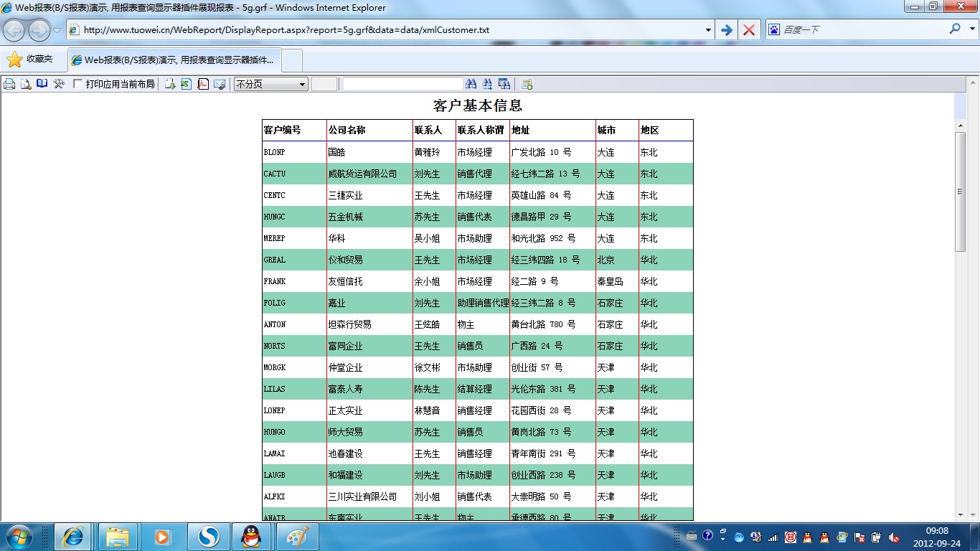This screenshot has width=980, height=551.
Task: Open settings with the hammer-wrench tools icon
Action: [59, 84]
